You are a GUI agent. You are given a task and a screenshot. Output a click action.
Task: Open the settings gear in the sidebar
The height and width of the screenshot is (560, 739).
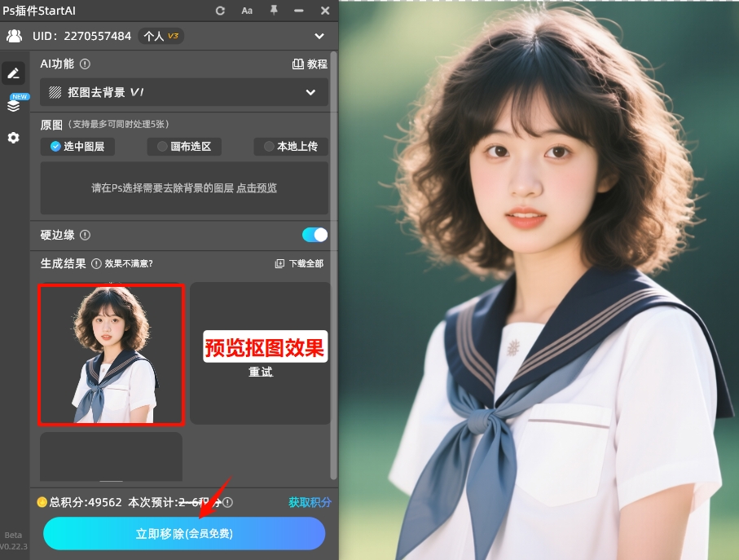13,138
